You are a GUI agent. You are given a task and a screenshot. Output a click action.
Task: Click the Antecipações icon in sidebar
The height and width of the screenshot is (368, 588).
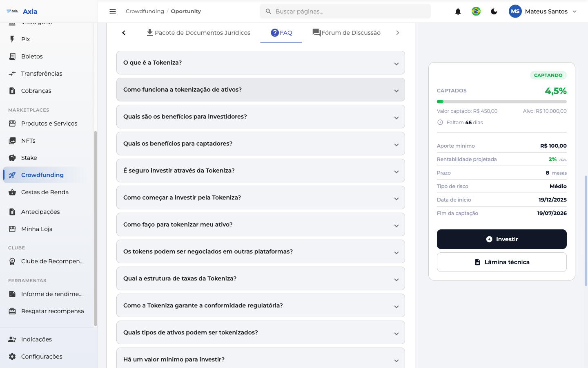coord(12,212)
